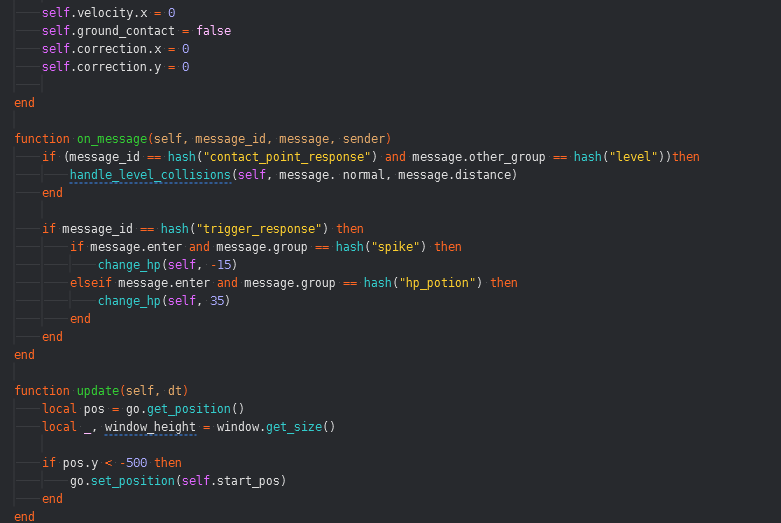Click the underlined handle_level_collisions call

click(x=150, y=175)
